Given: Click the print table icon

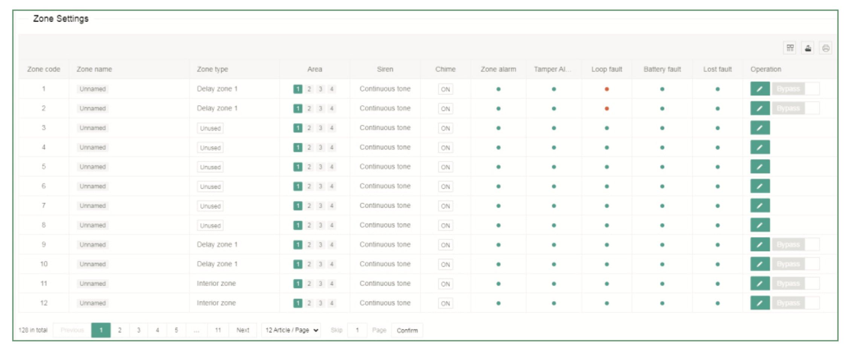Looking at the screenshot, I should click(x=825, y=48).
